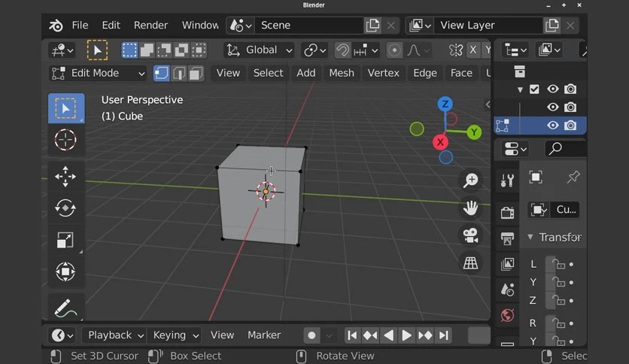Click the red X axis gizmo

[440, 142]
